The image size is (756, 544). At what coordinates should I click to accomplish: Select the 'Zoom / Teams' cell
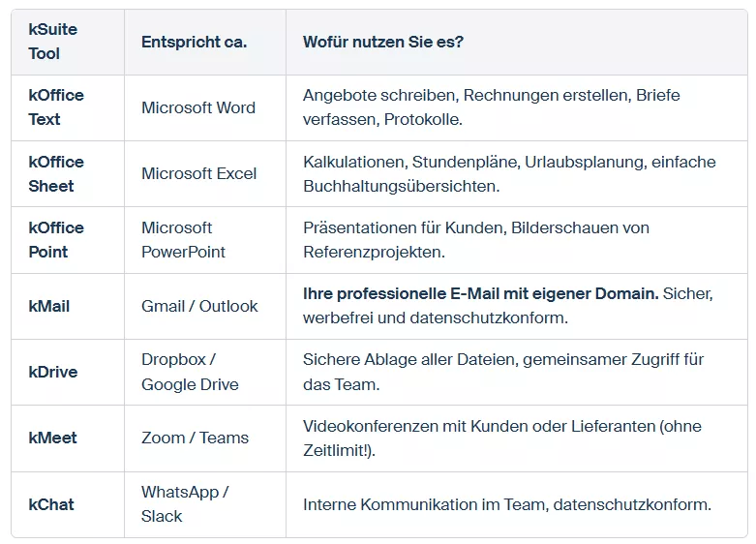(205, 438)
